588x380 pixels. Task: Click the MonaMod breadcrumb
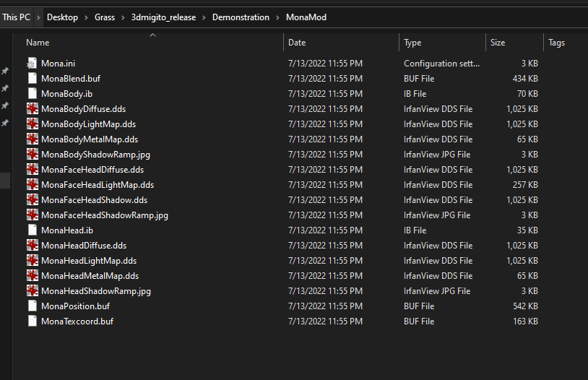[x=306, y=17]
